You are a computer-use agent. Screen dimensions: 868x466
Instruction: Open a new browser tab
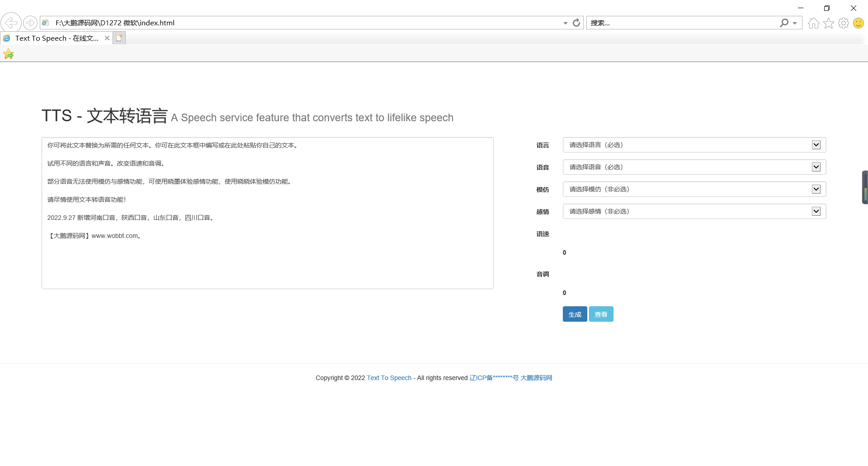point(119,38)
